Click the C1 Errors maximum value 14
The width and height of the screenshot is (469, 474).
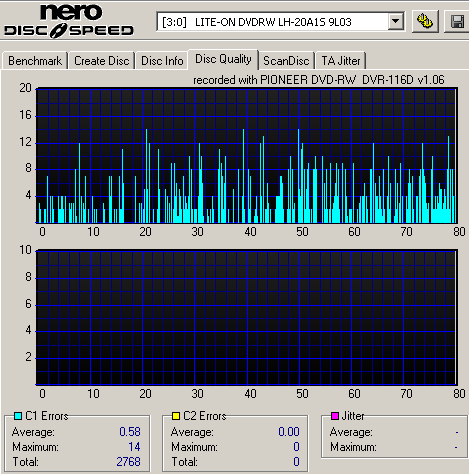point(134,447)
